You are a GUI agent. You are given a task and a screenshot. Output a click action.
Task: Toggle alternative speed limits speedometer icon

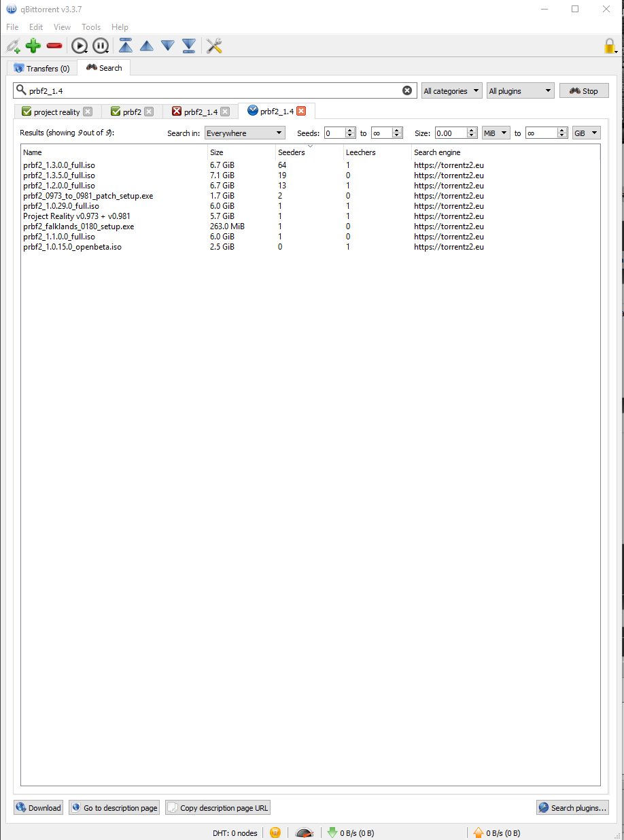pos(305,833)
